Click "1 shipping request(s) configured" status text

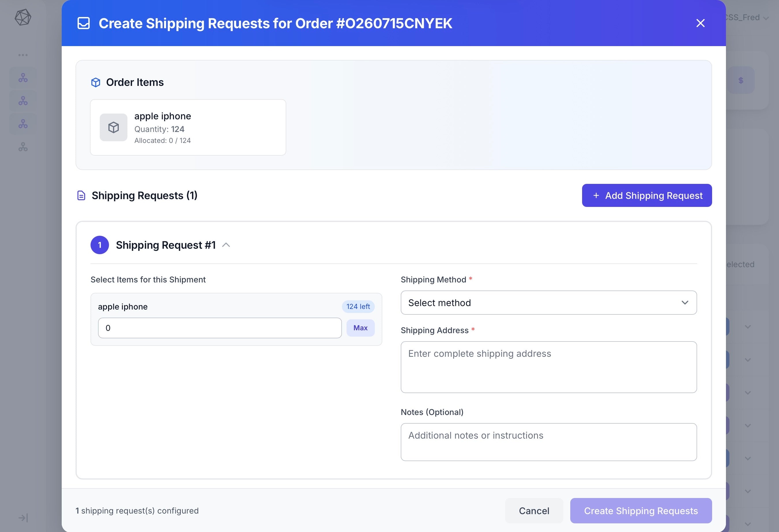tap(137, 511)
